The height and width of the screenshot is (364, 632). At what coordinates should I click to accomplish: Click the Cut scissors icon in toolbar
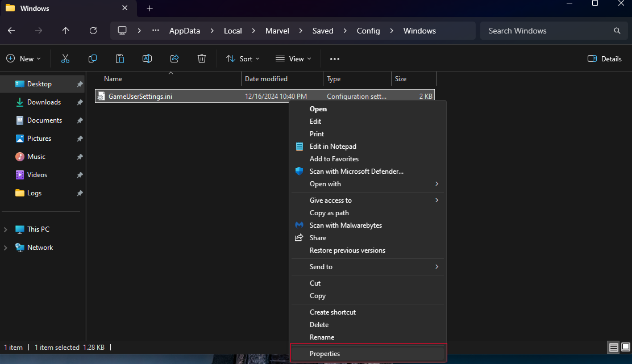pyautogui.click(x=65, y=59)
